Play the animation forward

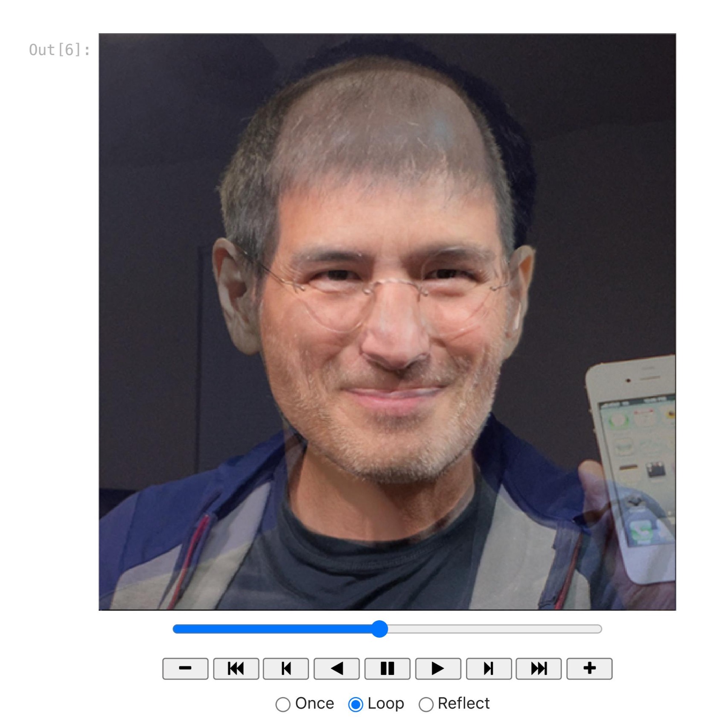pos(437,667)
